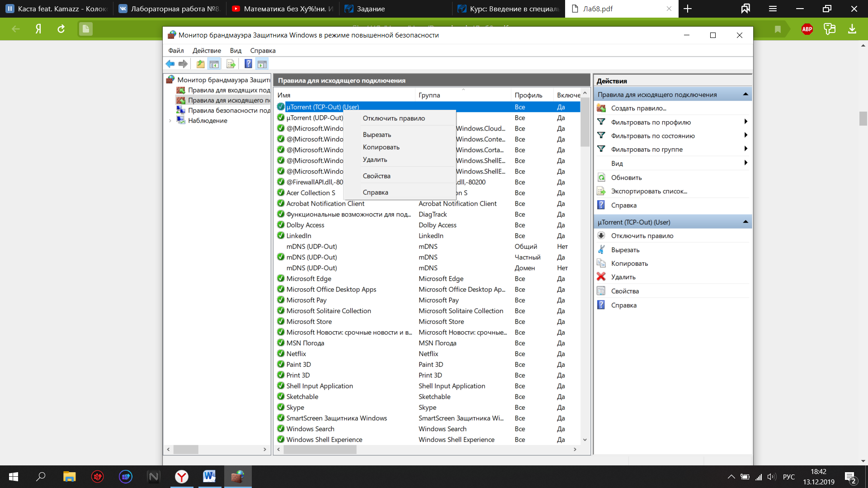Screen dimensions: 868x488
Task: Expand the Фильтровать по профилю submenu
Action: [x=746, y=122]
